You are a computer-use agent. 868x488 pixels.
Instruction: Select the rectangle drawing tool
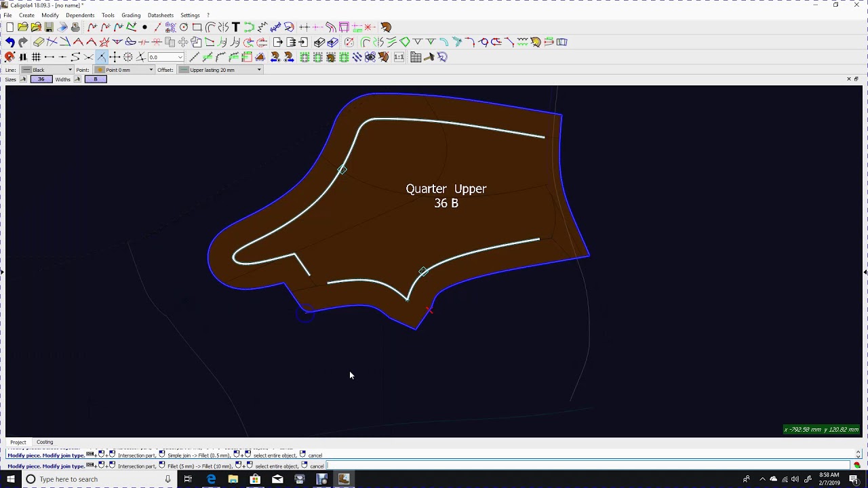pos(197,27)
